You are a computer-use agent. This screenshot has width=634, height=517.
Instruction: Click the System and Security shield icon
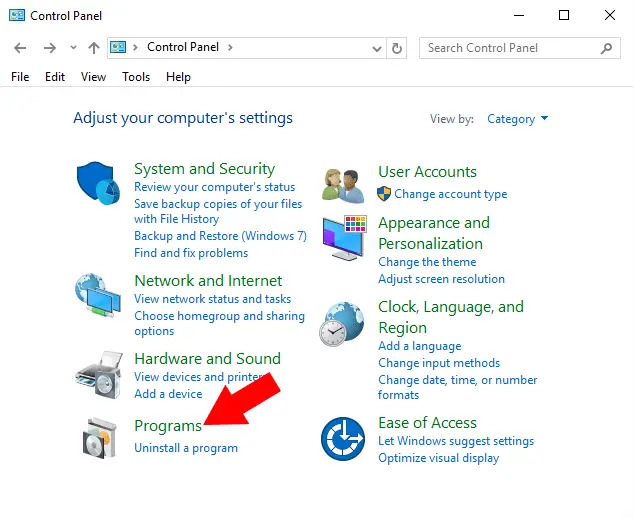98,183
